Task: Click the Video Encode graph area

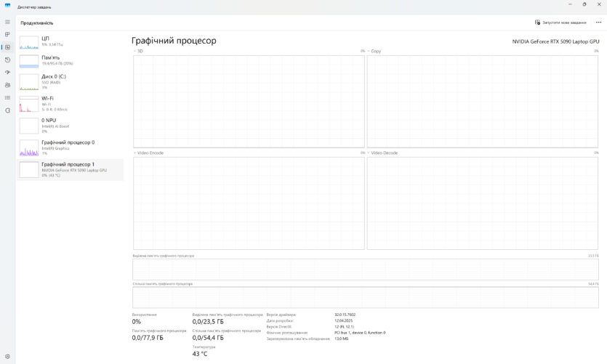Action: pos(249,203)
